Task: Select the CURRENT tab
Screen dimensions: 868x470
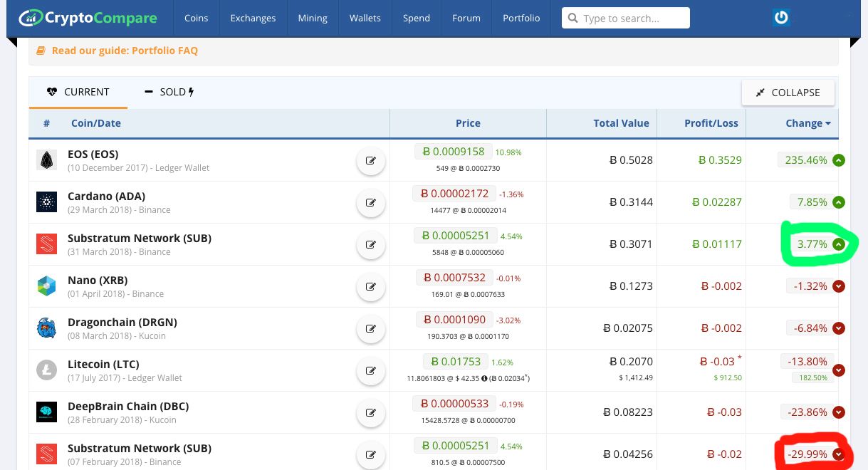Action: 78,92
